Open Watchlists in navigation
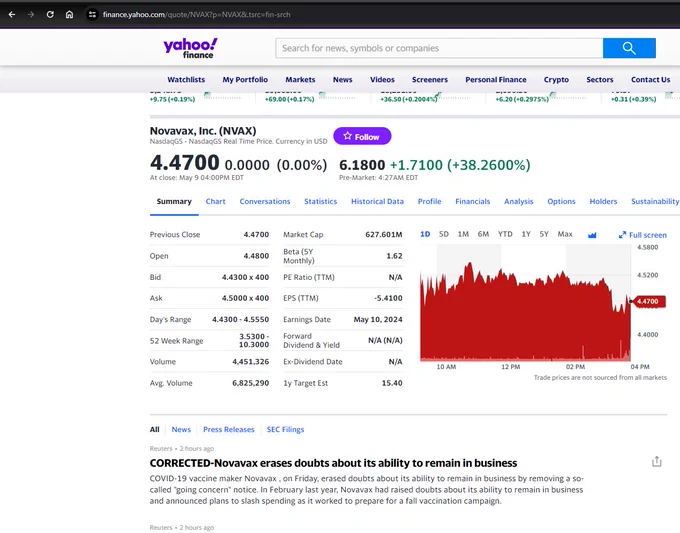 click(186, 79)
